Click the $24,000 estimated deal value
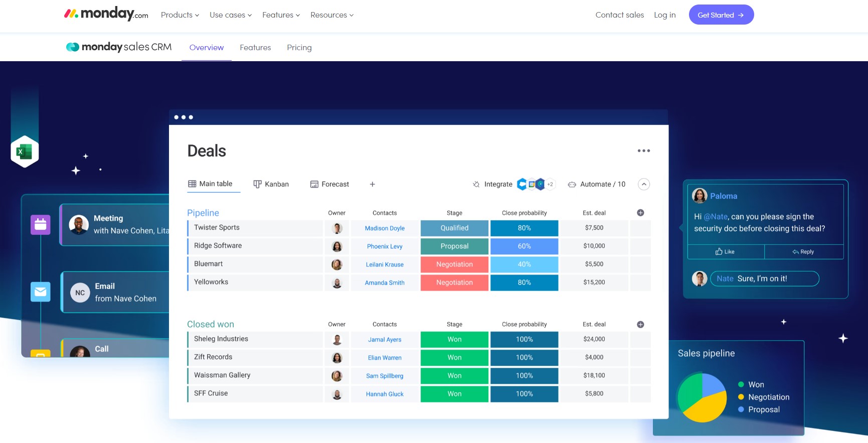Image resolution: width=868 pixels, height=443 pixels. pyautogui.click(x=594, y=339)
